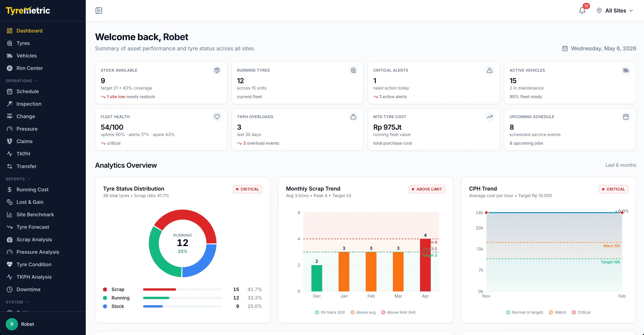Click the 54/100 fleet health score
644x335 pixels.
tap(112, 127)
